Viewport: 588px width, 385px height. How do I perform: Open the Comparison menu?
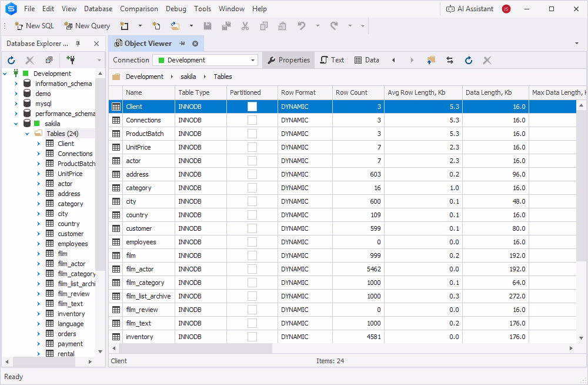pos(139,9)
